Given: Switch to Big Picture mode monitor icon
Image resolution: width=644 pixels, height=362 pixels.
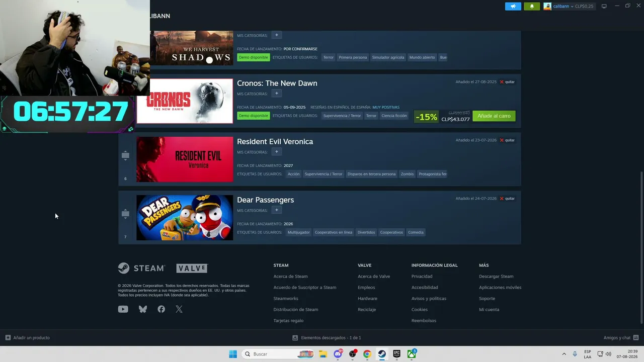Looking at the screenshot, I should (x=604, y=6).
